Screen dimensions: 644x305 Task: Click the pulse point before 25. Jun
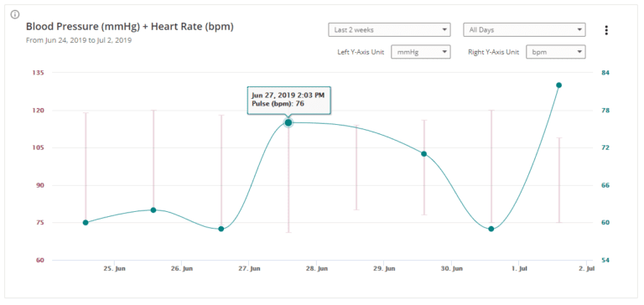[x=86, y=223]
